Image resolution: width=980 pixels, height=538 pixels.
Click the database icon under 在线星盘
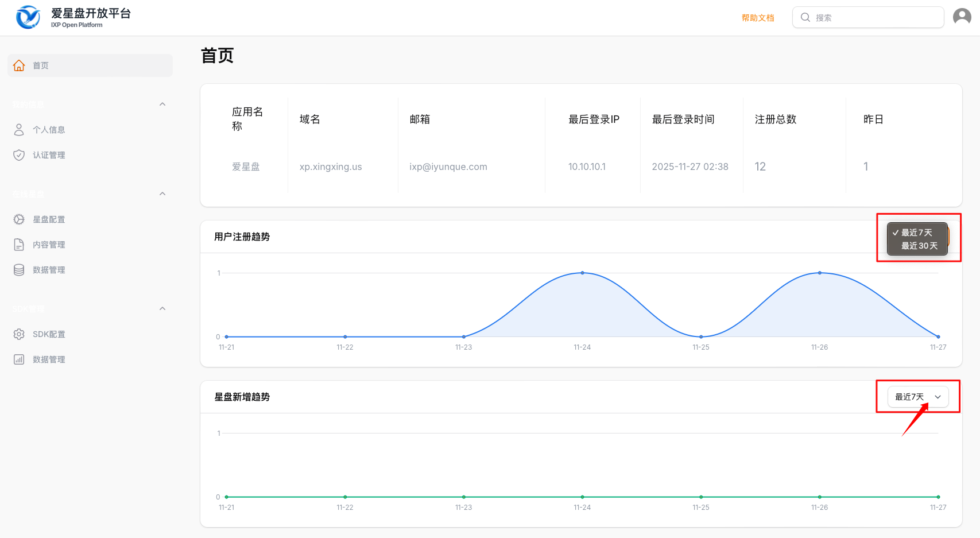19,270
